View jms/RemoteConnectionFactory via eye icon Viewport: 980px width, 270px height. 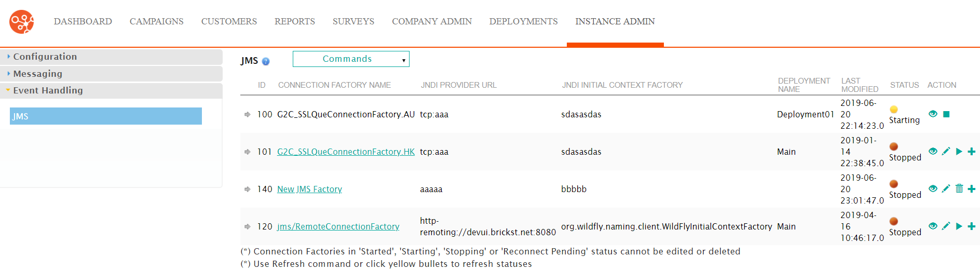[933, 226]
